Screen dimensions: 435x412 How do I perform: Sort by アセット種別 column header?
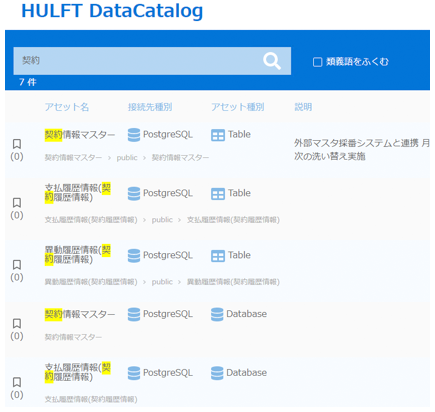click(x=238, y=107)
